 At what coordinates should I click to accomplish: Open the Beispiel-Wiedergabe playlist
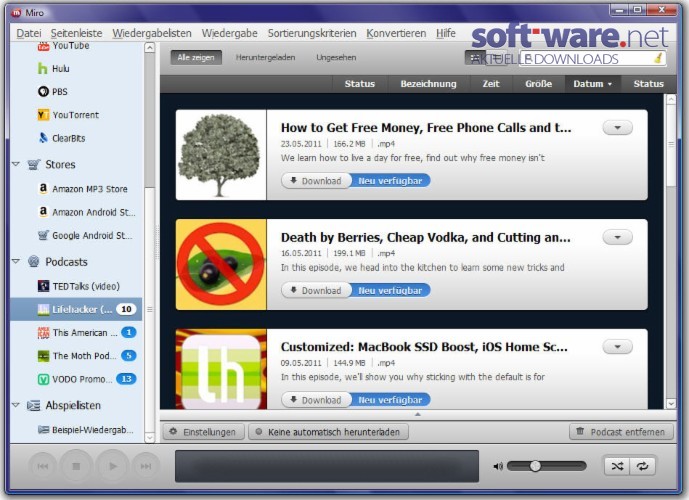(86, 430)
